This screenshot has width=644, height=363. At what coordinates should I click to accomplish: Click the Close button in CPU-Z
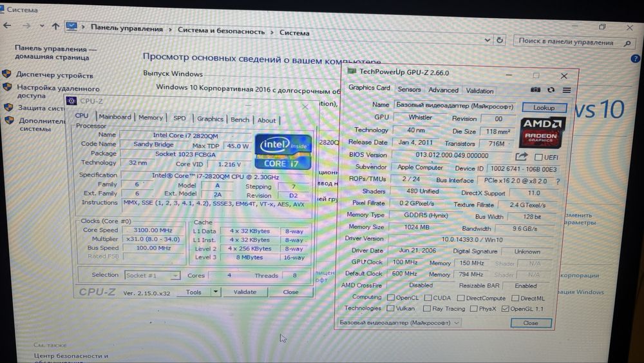tap(290, 292)
